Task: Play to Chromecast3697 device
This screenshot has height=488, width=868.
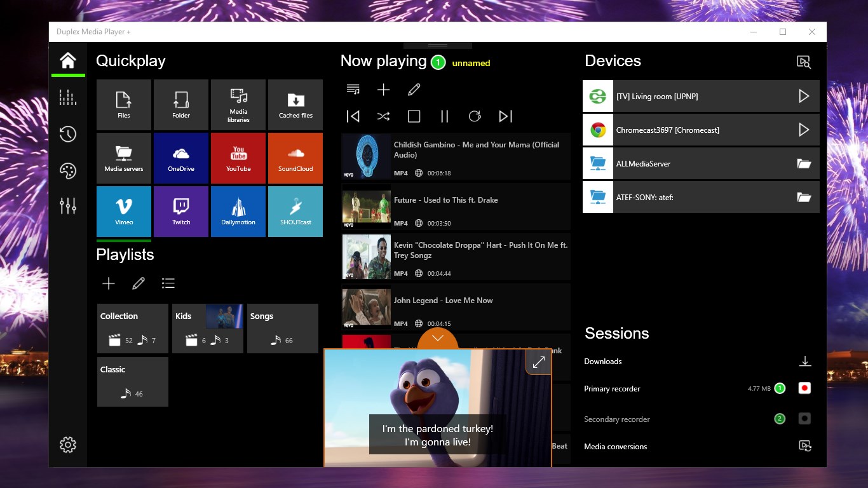Action: coord(804,130)
